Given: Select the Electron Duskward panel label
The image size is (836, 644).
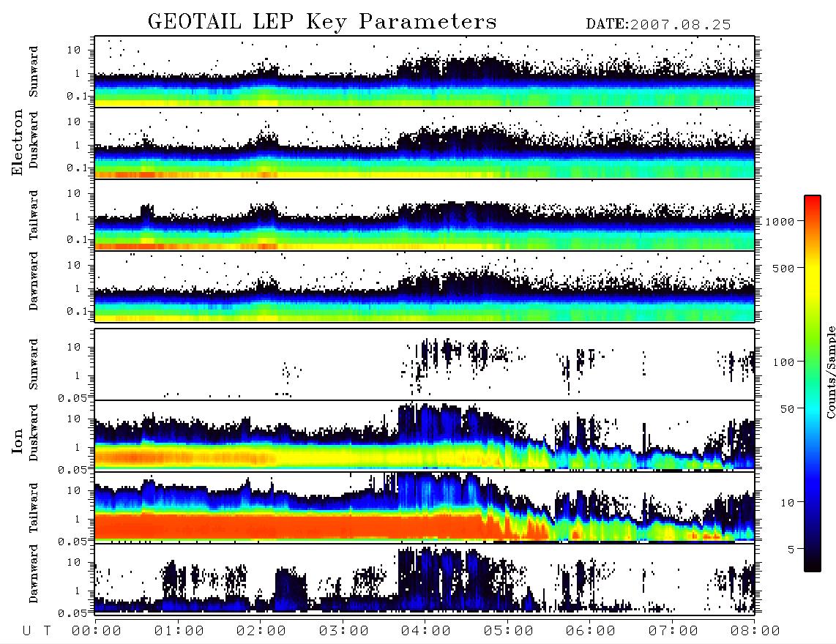Looking at the screenshot, I should coord(34,140).
